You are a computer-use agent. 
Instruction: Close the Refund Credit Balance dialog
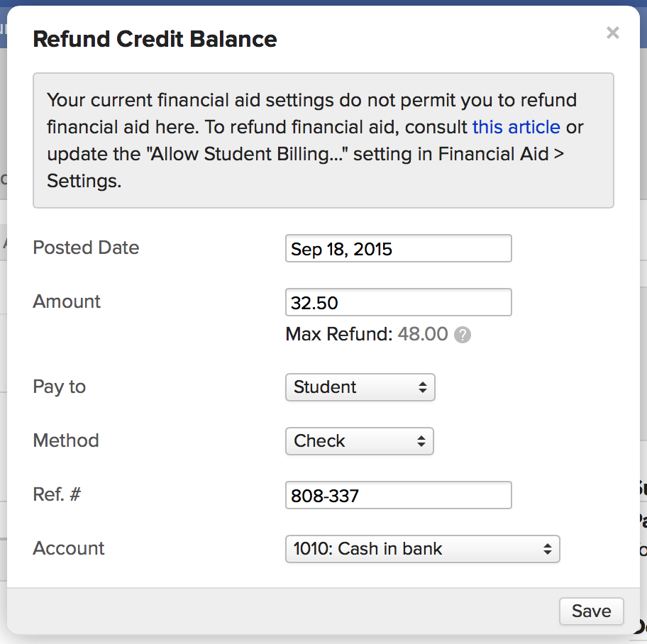coord(613,33)
